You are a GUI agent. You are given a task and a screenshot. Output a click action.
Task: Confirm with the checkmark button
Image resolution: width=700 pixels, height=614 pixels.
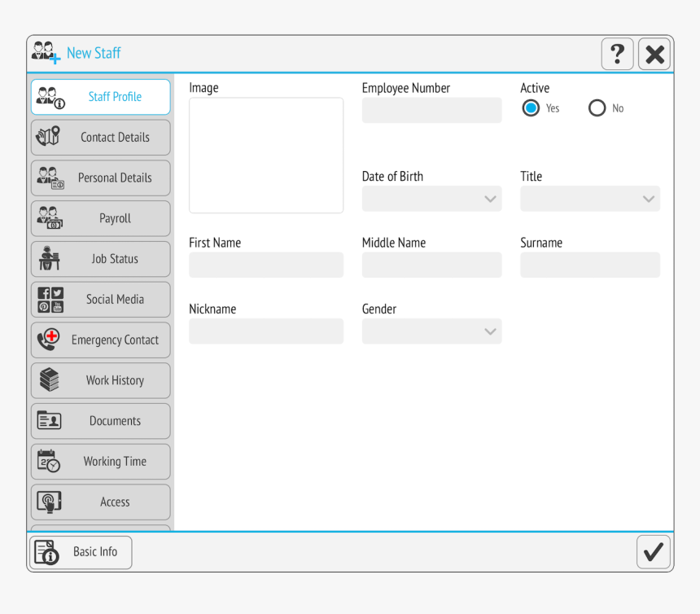click(653, 552)
